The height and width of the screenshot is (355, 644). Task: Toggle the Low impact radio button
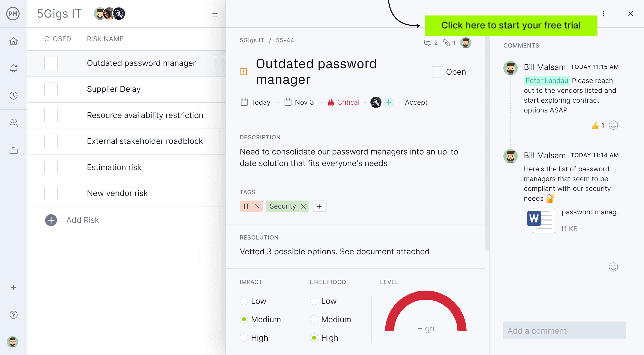coord(244,301)
